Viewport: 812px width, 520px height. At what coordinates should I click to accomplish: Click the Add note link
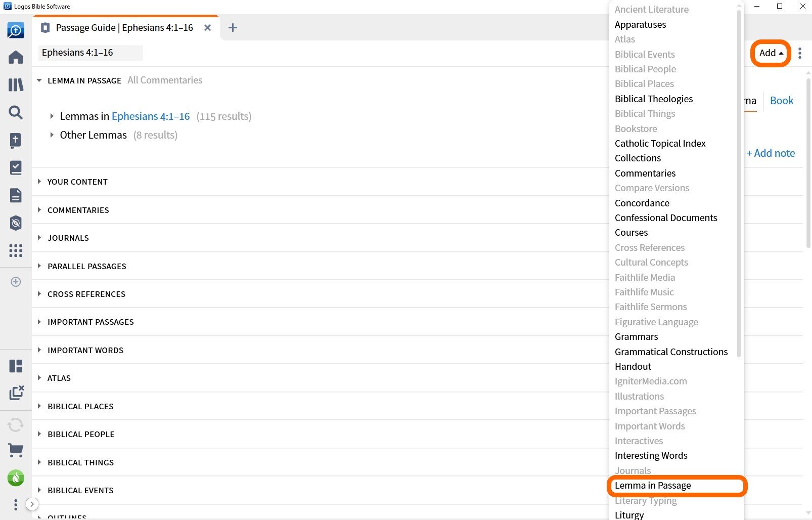click(771, 153)
